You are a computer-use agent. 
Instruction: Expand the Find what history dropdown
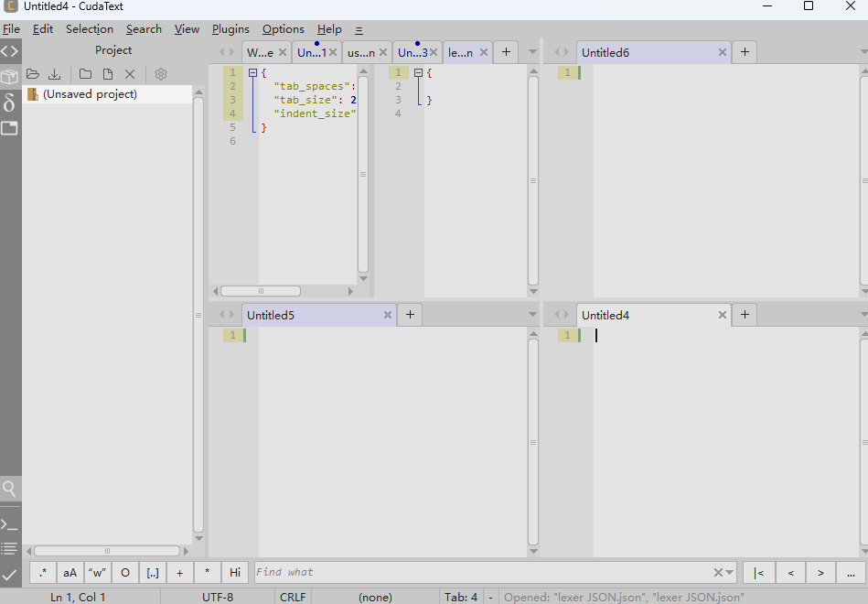coord(730,572)
